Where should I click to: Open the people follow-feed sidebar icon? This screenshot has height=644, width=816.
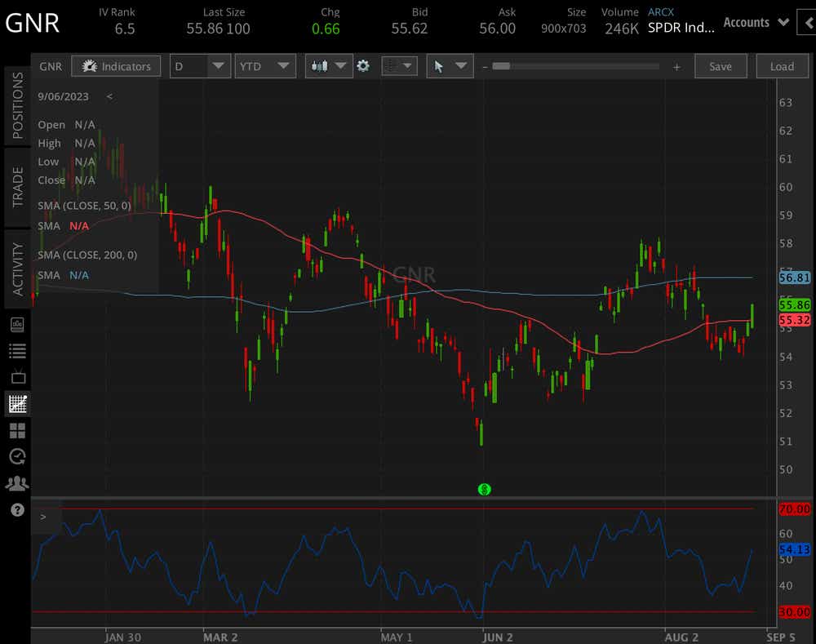coord(17,484)
